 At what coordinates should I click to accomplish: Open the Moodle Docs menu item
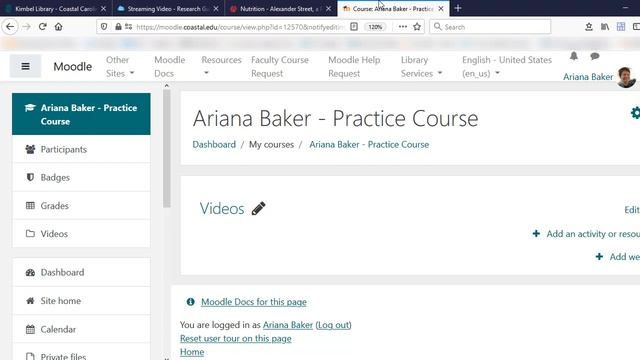(169, 66)
